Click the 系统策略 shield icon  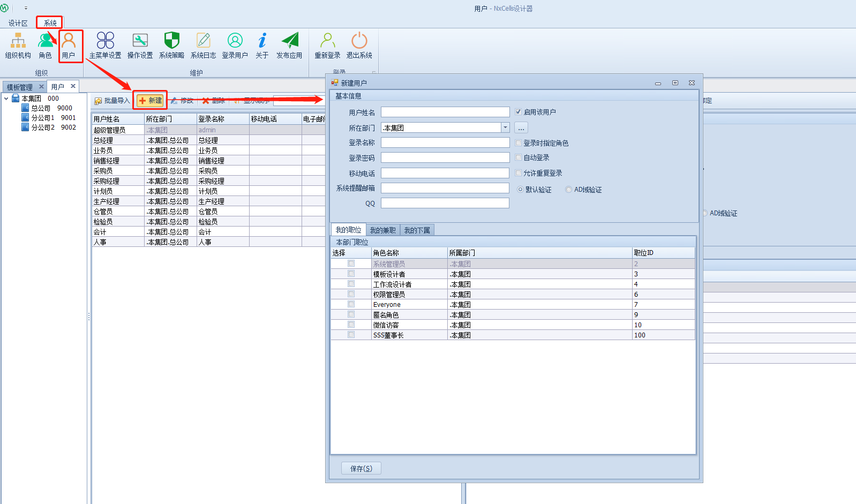(x=171, y=45)
